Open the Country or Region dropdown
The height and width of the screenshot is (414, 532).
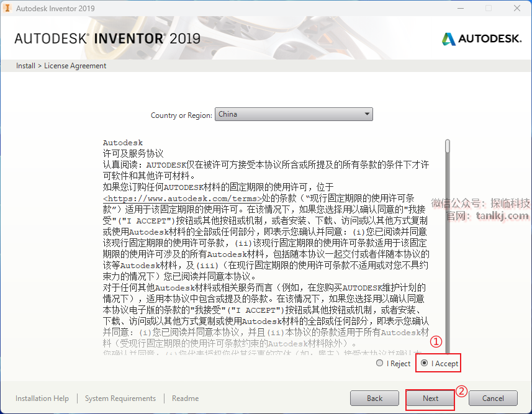(294, 114)
